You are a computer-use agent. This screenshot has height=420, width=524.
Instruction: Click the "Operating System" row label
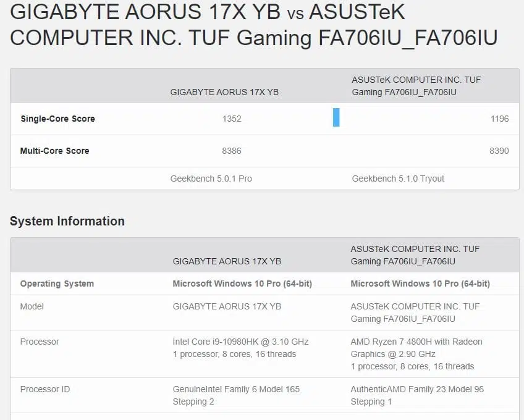point(57,283)
